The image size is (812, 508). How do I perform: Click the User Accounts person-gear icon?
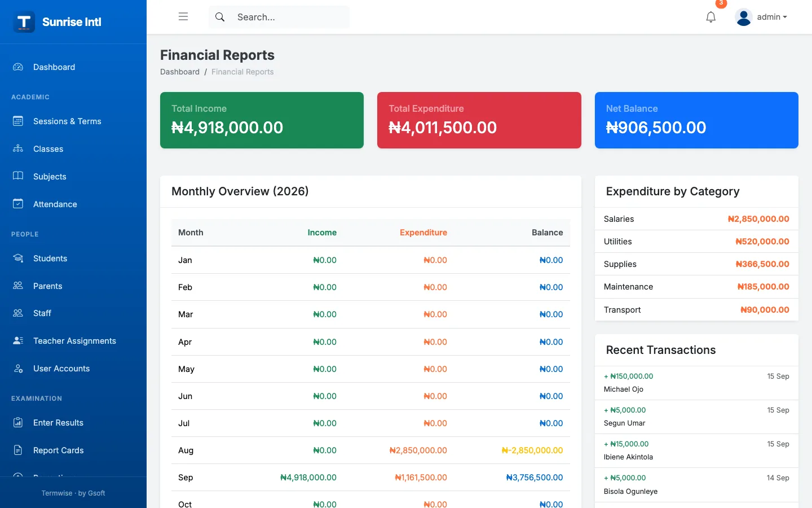[x=18, y=368]
